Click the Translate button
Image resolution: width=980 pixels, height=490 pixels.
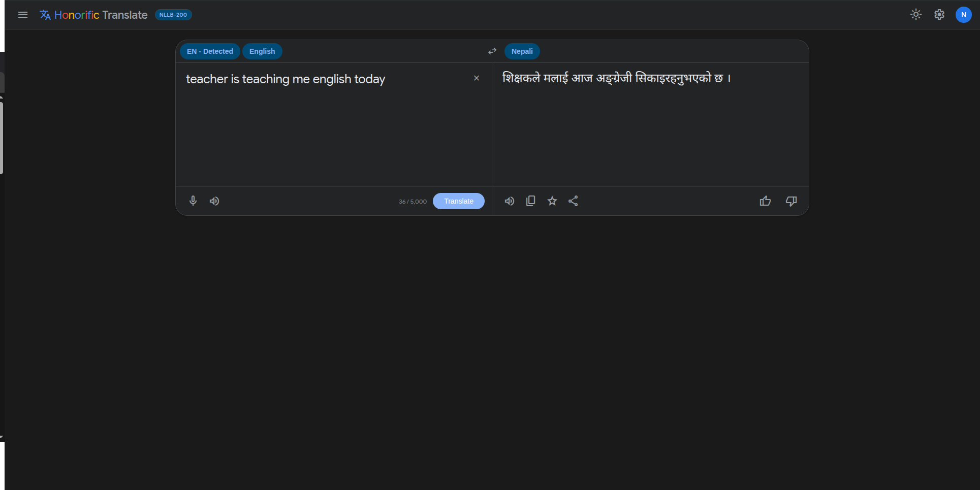[x=459, y=201]
